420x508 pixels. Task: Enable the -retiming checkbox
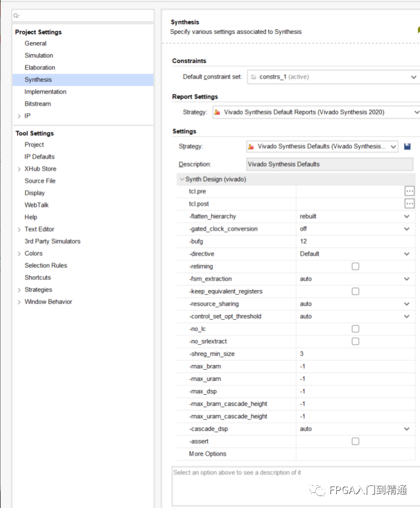click(x=355, y=266)
